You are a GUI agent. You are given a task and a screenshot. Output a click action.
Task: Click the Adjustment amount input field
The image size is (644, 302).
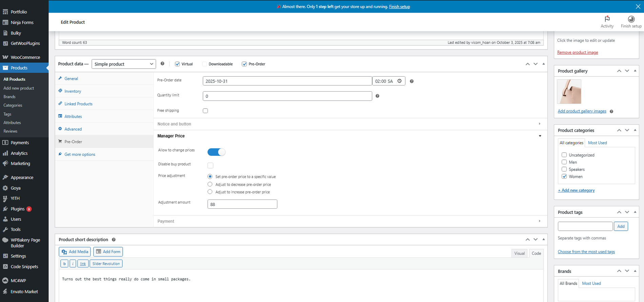242,204
